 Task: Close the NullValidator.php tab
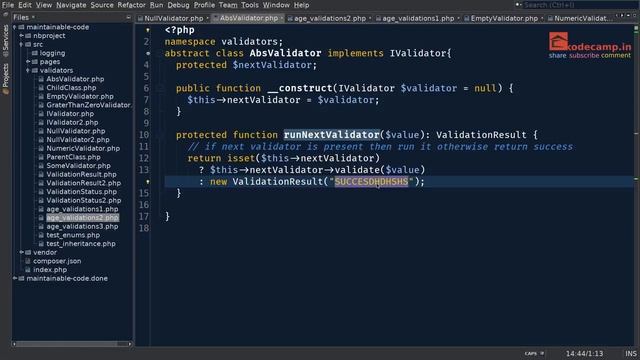(x=207, y=18)
